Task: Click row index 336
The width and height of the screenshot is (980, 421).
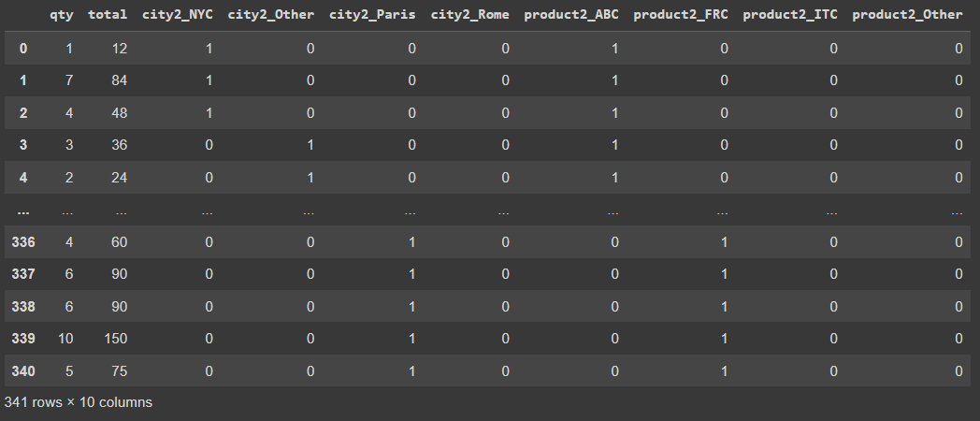Action: pos(22,242)
